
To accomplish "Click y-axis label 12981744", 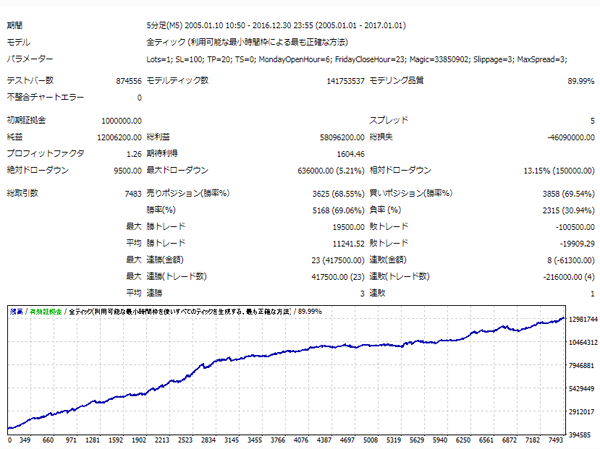I will (577, 320).
